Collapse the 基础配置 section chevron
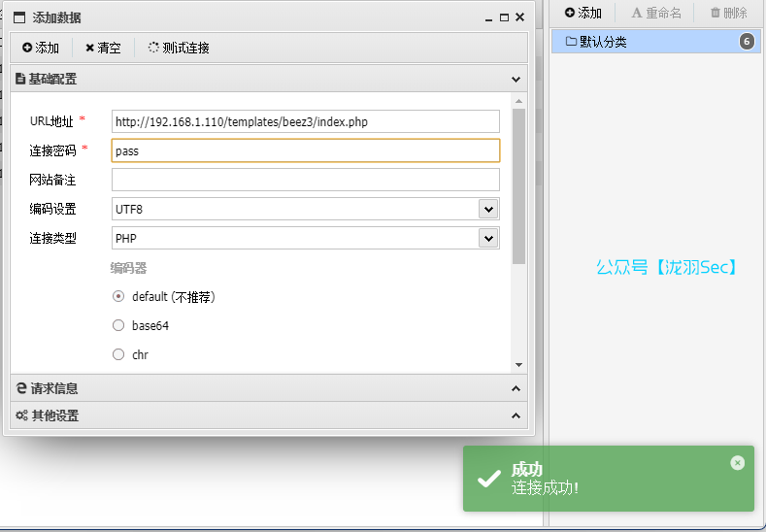Image resolution: width=766 pixels, height=532 pixels. (x=516, y=80)
